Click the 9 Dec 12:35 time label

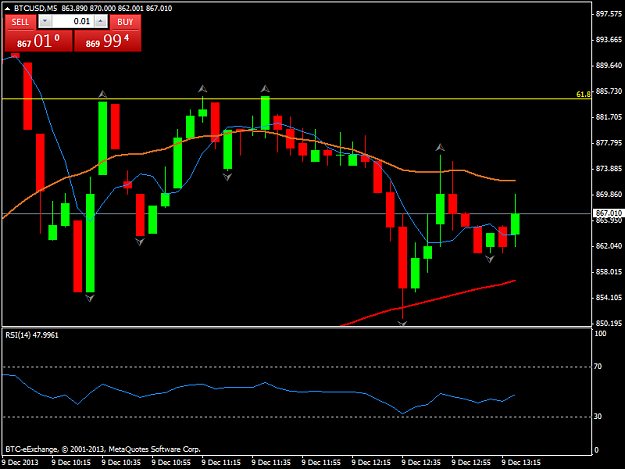421,463
